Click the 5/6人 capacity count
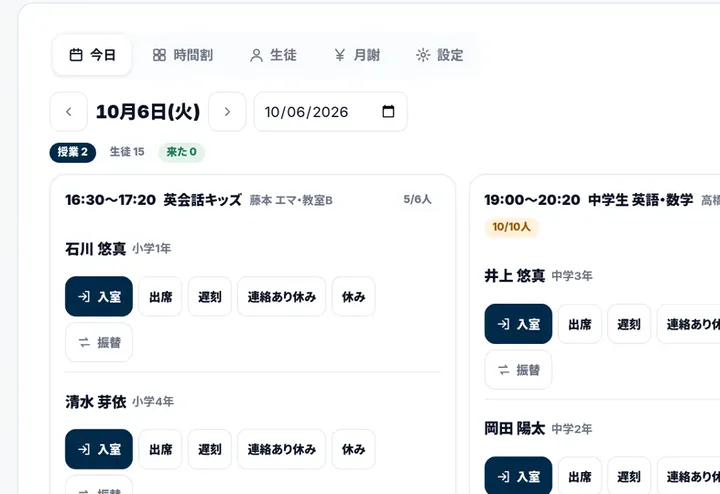 coord(417,199)
